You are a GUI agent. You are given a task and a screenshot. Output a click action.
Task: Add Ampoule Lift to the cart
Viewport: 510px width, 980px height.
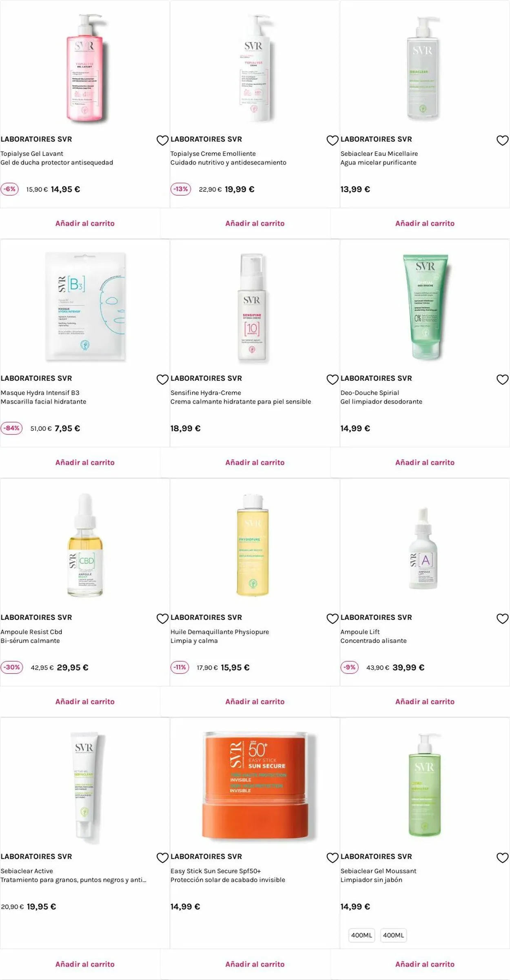(425, 701)
